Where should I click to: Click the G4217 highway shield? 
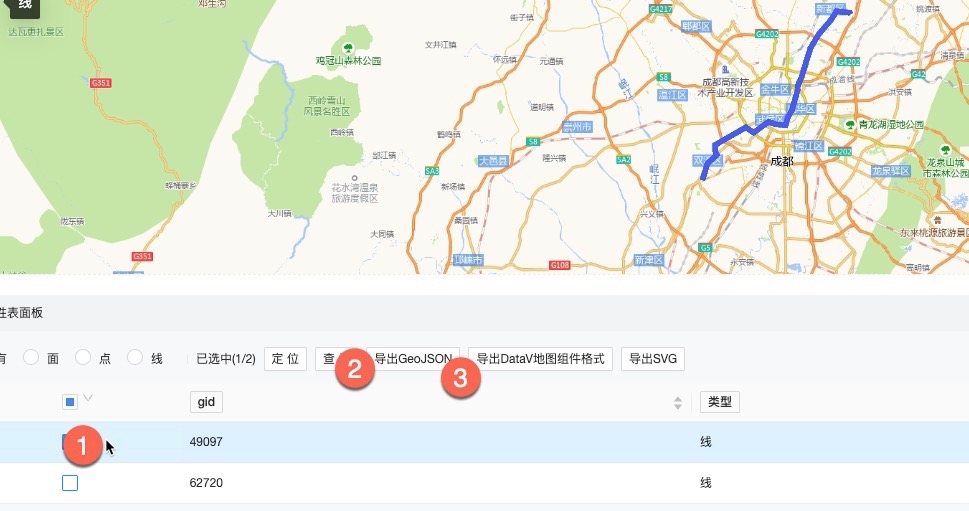tap(661, 9)
